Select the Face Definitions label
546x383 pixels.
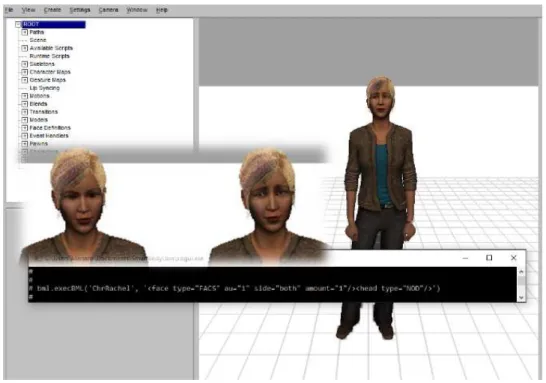[x=50, y=128]
